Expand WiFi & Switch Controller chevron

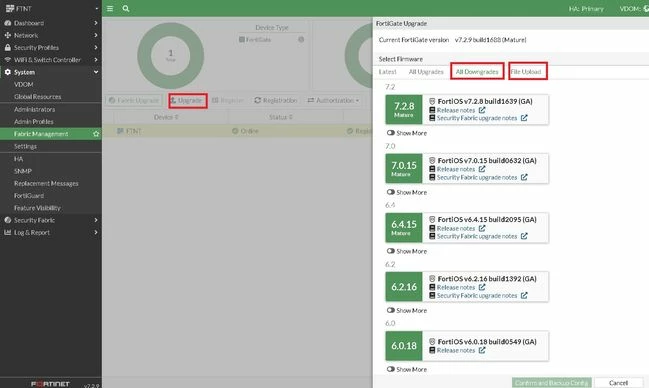pos(96,60)
